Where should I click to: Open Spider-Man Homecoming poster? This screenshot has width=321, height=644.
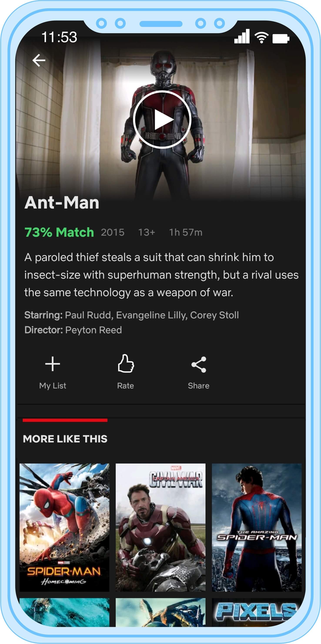coord(65,528)
